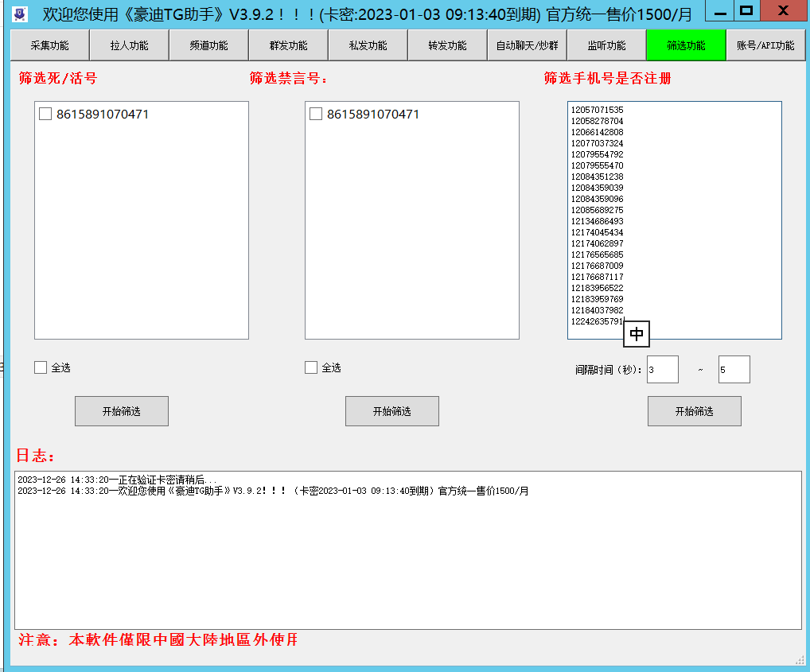Image resolution: width=810 pixels, height=672 pixels.
Task: Click the 筛选手机号是否注册 heading
Action: (x=608, y=78)
